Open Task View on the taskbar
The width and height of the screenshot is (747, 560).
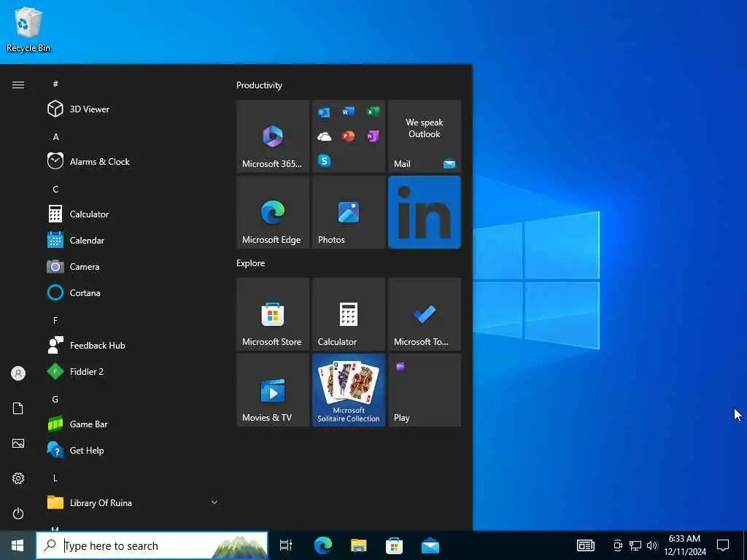286,545
